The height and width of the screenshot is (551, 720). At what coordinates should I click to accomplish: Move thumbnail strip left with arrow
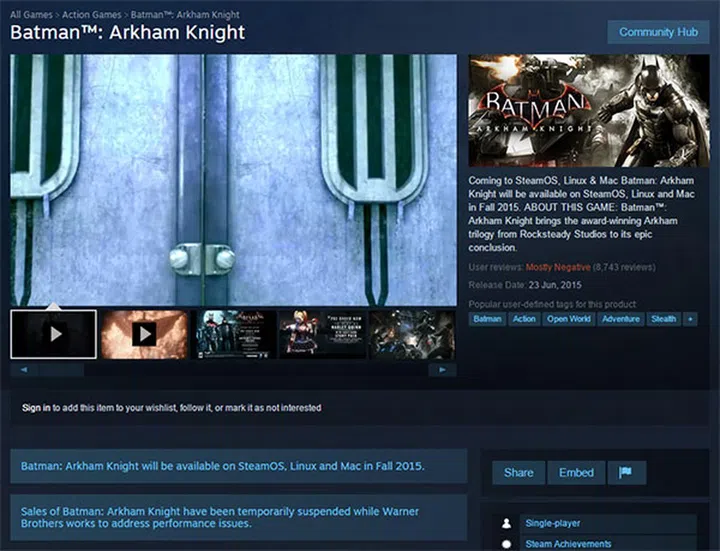click(x=23, y=370)
